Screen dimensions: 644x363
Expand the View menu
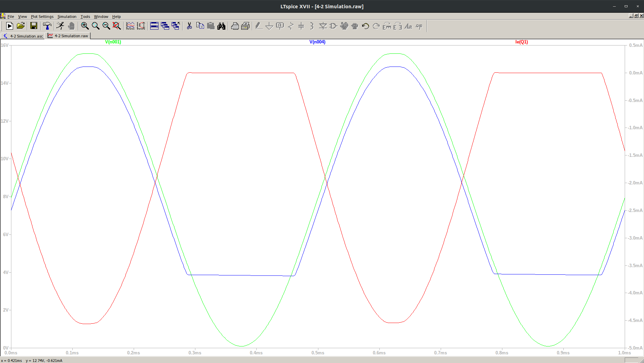click(x=22, y=17)
